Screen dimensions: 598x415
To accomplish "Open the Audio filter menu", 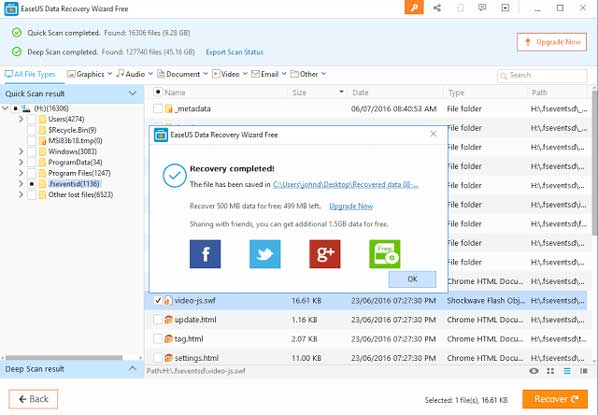I will pos(135,74).
